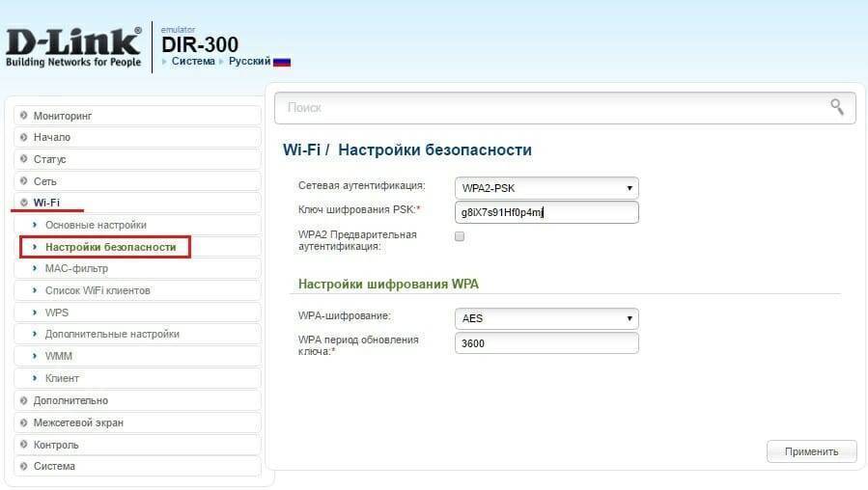Click the bullet icon beside Межсетевой экран
Viewport: 868px width, 490px height.
23,422
